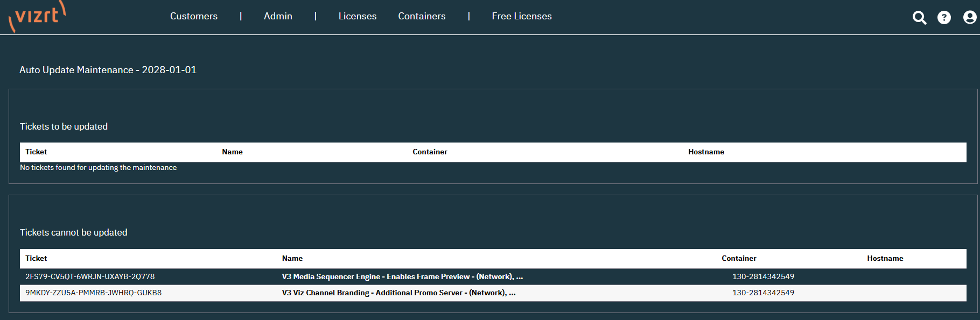This screenshot has height=320, width=980.
Task: Open the user account profile icon
Action: (x=969, y=18)
